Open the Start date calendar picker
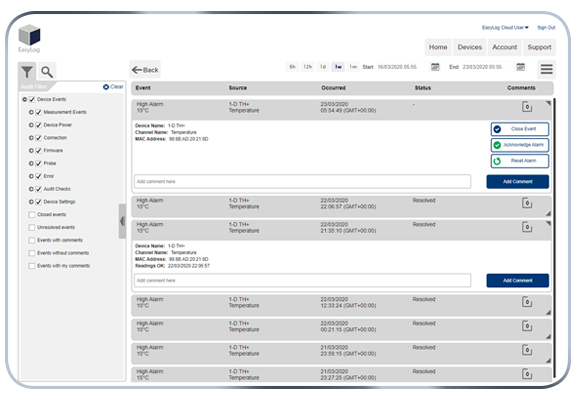 click(x=435, y=67)
